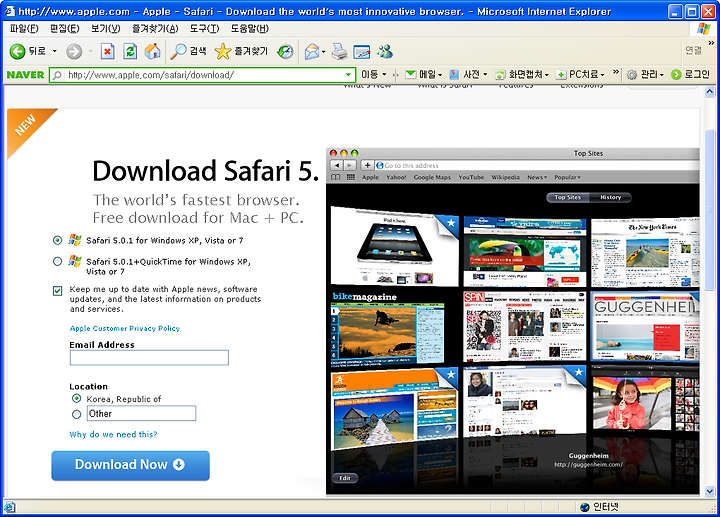Open Apple Customer Privacy Policy link
The image size is (720, 517).
(x=125, y=328)
